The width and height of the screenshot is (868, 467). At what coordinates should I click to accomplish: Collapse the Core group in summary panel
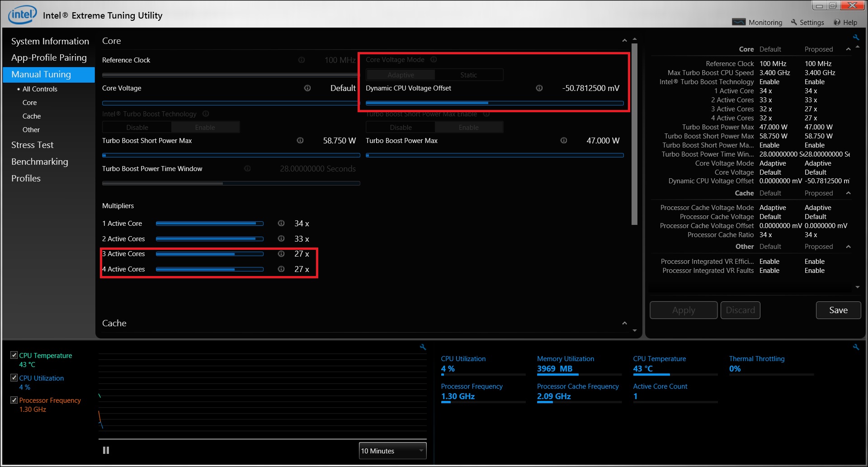[x=848, y=49]
